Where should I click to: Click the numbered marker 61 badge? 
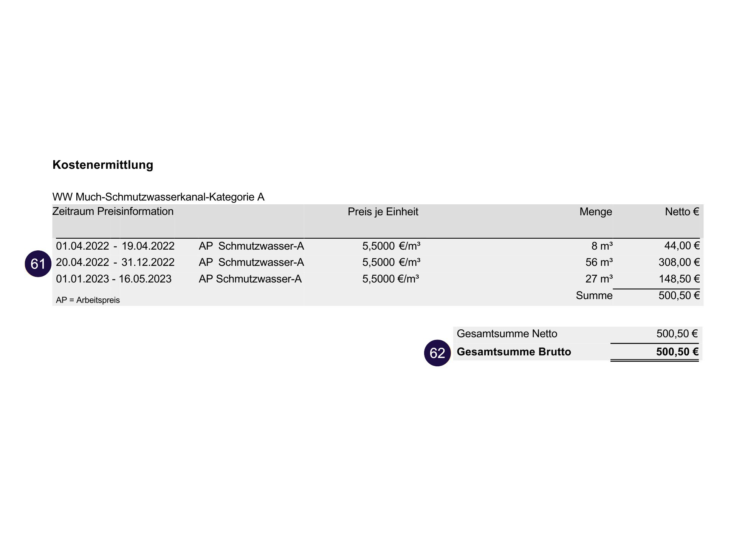click(38, 264)
